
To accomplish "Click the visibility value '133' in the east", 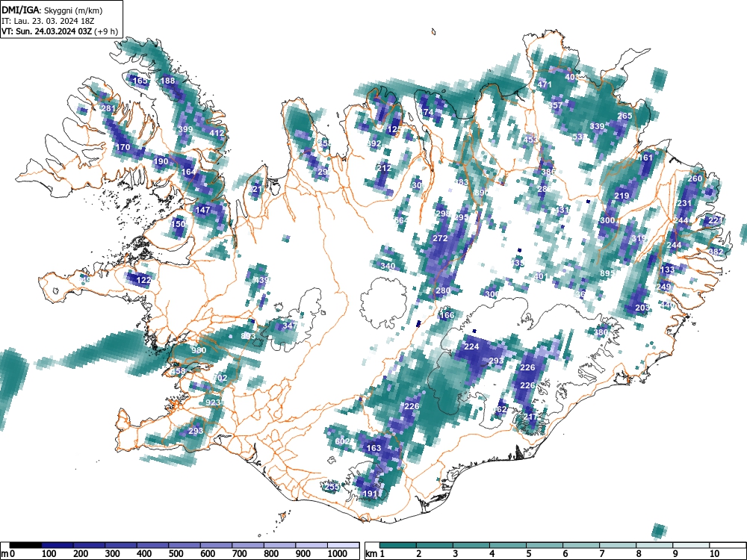I will click(667, 270).
